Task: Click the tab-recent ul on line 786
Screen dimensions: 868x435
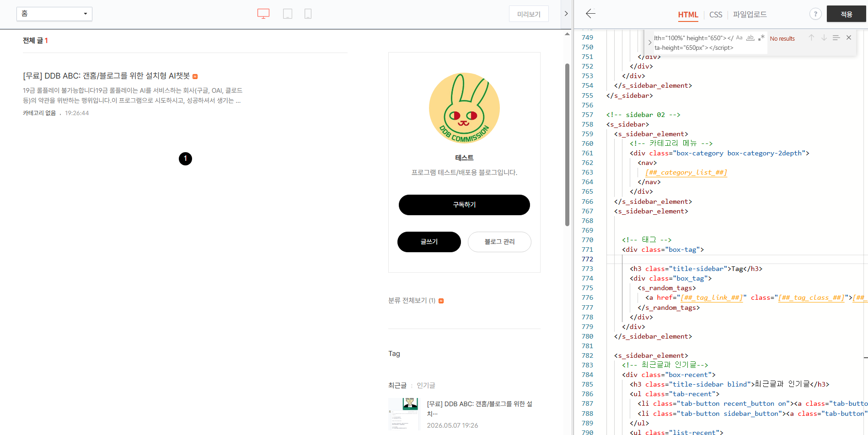Action: (x=675, y=394)
